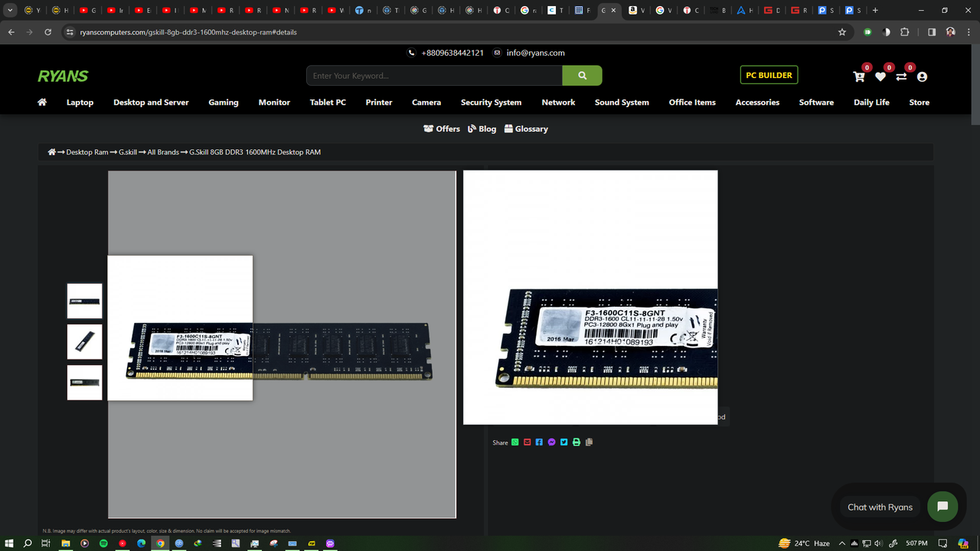Open the user account icon
The height and width of the screenshot is (551, 980).
click(922, 77)
